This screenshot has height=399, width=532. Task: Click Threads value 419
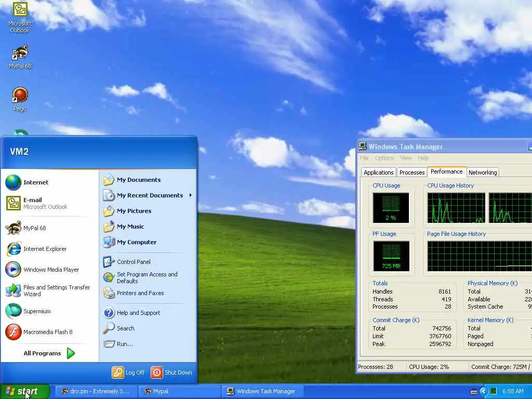[446, 299]
